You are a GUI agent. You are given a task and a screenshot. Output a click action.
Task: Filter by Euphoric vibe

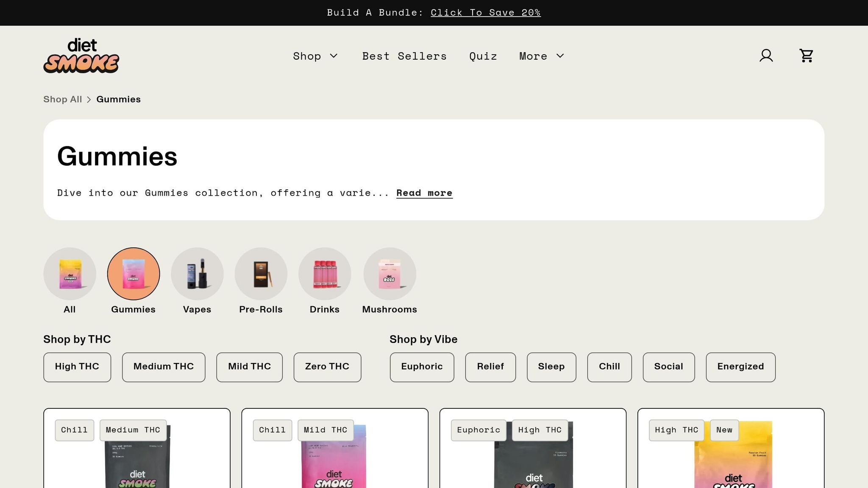click(422, 367)
